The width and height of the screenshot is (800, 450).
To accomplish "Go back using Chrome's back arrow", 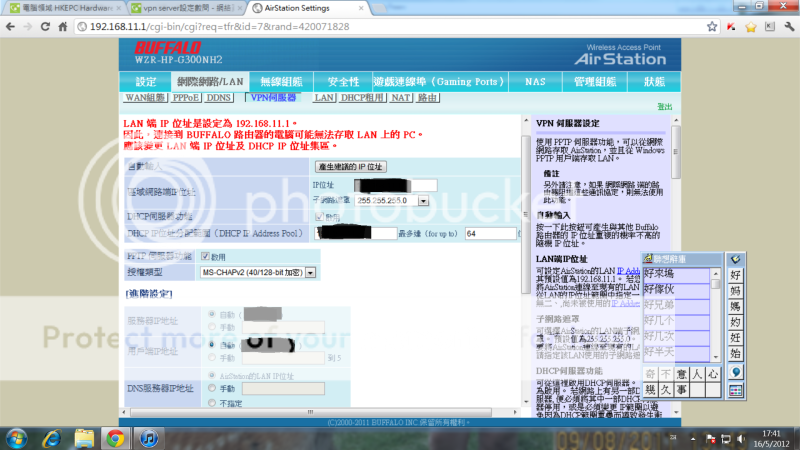I will [x=10, y=27].
